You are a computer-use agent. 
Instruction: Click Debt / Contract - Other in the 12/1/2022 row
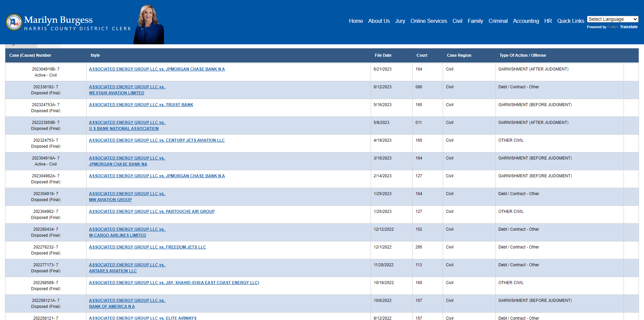coord(519,247)
